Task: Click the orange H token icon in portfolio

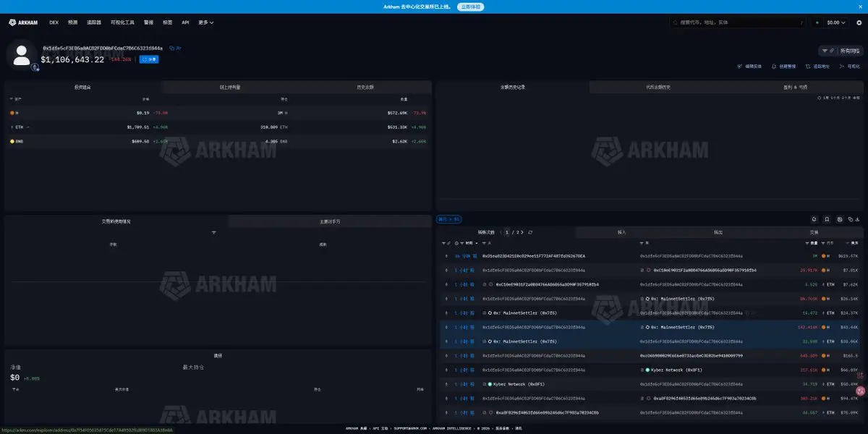Action: point(12,113)
